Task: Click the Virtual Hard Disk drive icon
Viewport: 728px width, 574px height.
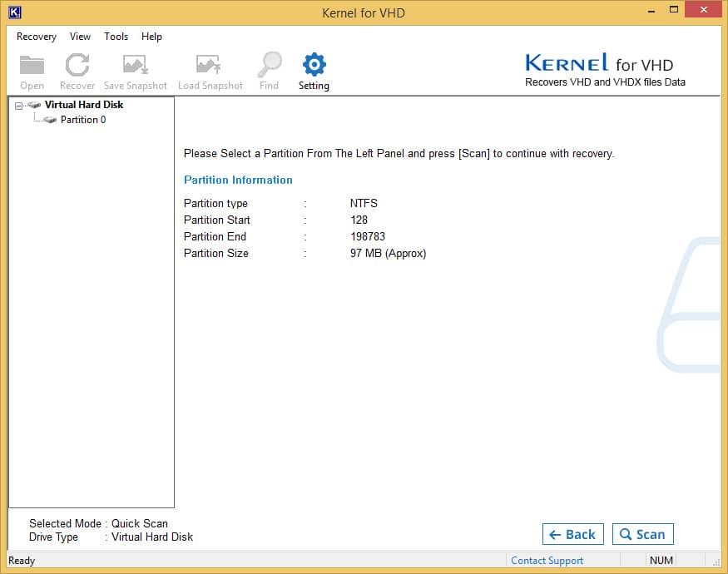Action: [34, 105]
